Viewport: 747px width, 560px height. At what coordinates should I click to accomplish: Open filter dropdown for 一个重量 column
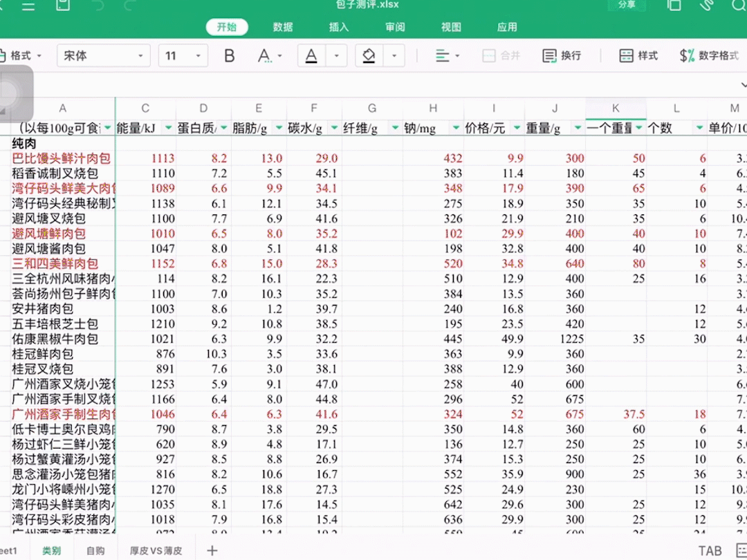click(x=638, y=128)
